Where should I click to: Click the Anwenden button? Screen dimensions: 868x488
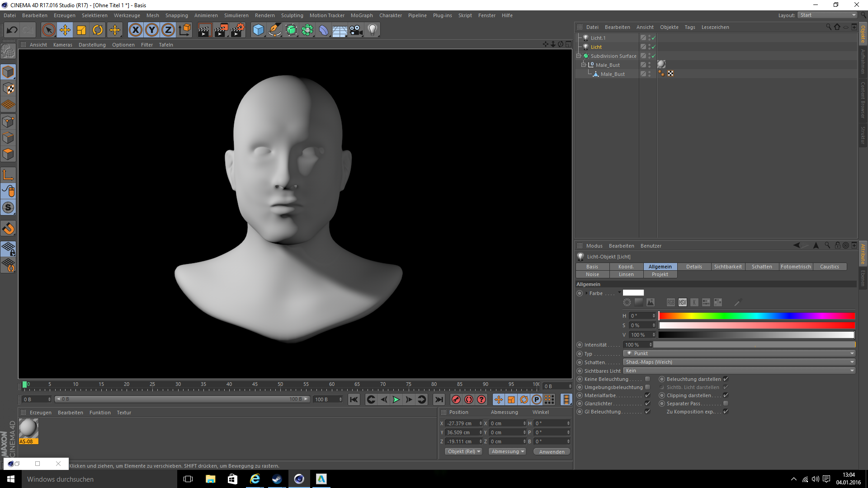coord(552,451)
